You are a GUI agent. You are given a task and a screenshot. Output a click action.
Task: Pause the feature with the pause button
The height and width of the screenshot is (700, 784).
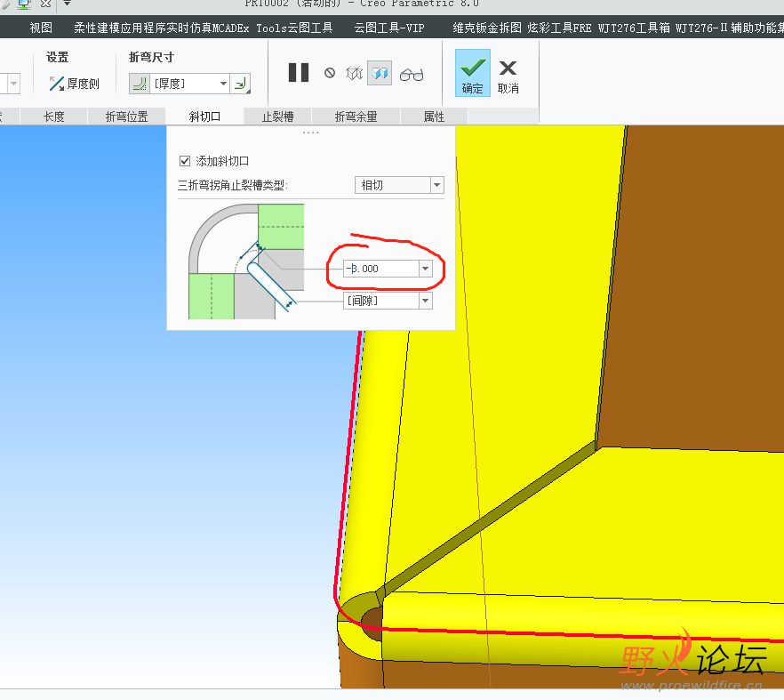[299, 73]
